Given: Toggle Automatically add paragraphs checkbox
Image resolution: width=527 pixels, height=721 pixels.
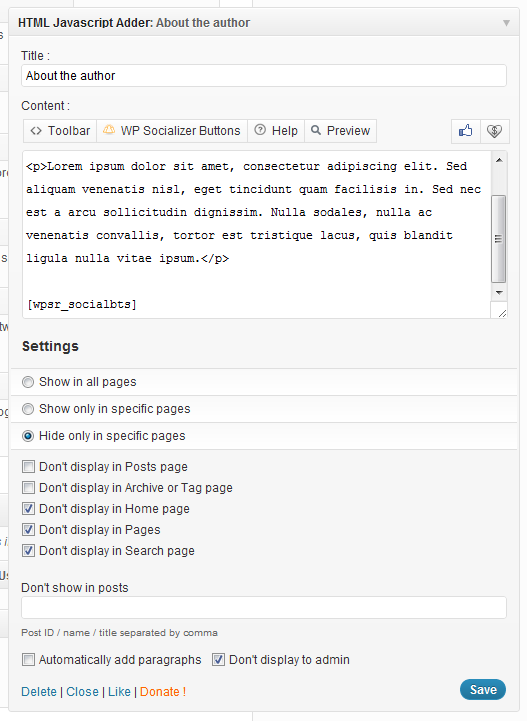Looking at the screenshot, I should pyautogui.click(x=29, y=660).
